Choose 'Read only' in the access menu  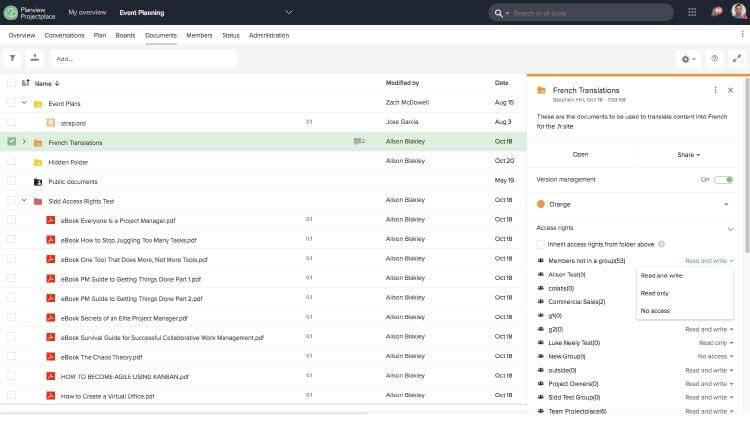pyautogui.click(x=655, y=293)
